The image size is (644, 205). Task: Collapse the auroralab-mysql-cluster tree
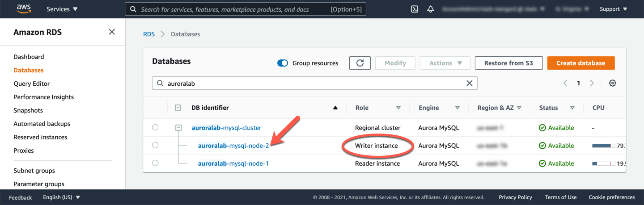pyautogui.click(x=178, y=128)
